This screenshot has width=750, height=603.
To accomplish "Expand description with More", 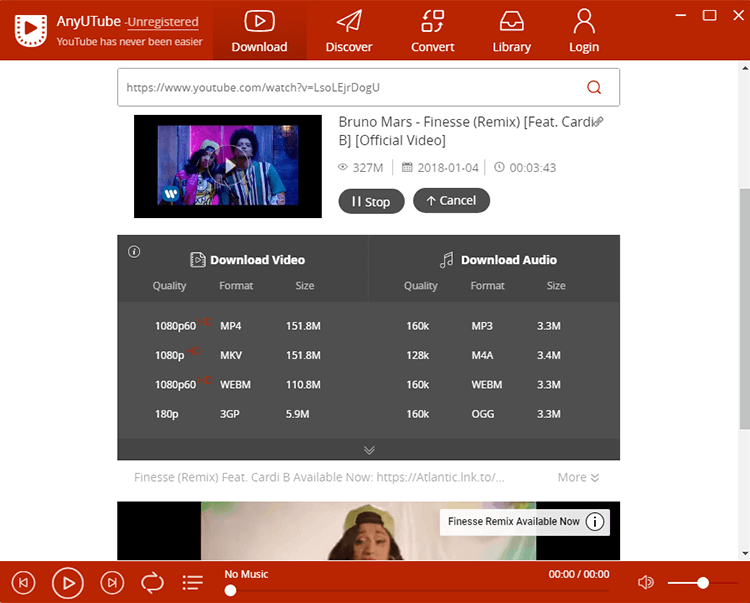I will pyautogui.click(x=578, y=477).
